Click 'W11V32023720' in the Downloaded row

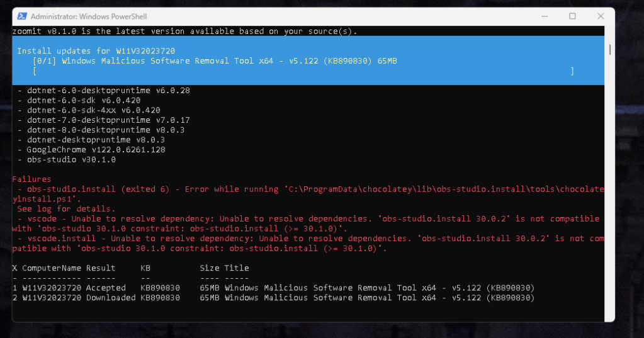coord(52,297)
